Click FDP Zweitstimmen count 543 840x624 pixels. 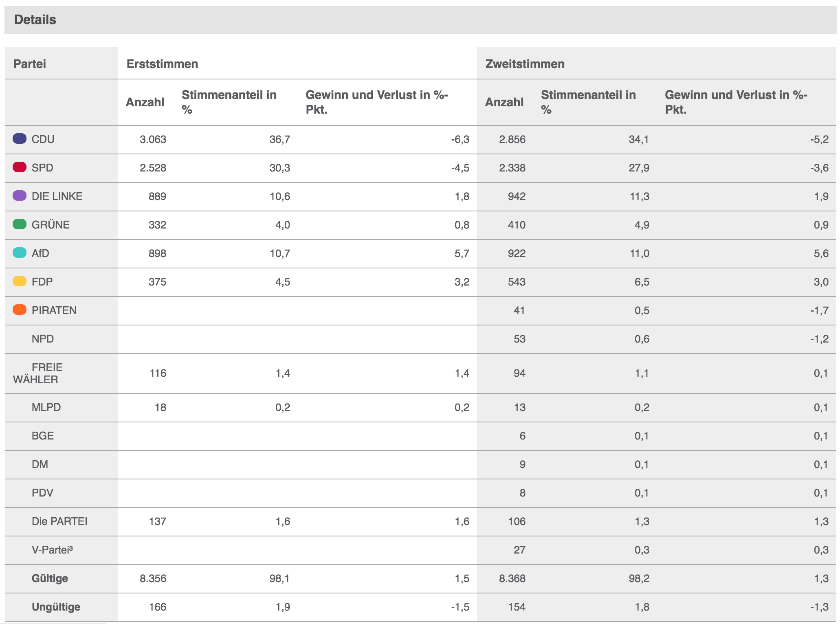[x=517, y=282]
